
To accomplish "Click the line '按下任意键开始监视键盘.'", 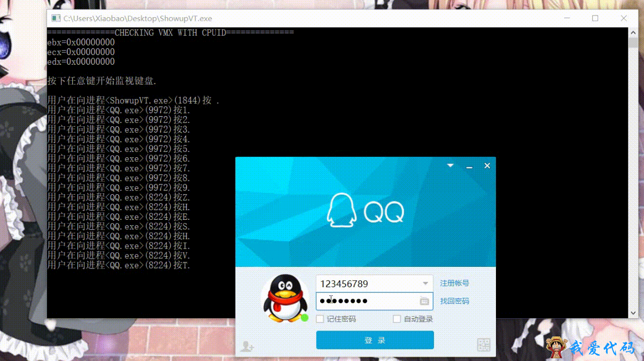I will (x=102, y=81).
